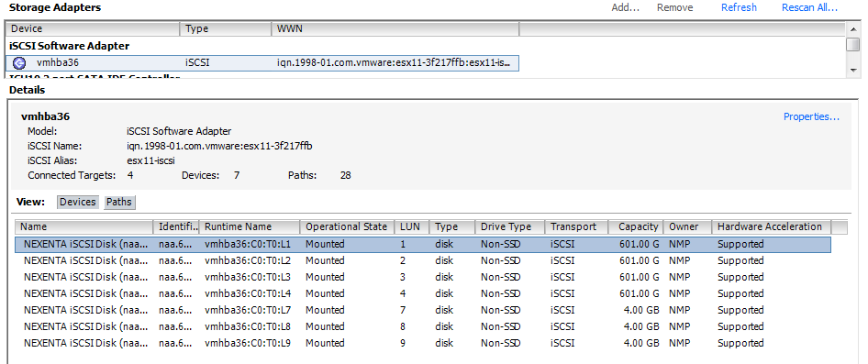Sort adapters by WWN column header
Image resolution: width=868 pixels, height=364 pixels.
tap(395, 28)
